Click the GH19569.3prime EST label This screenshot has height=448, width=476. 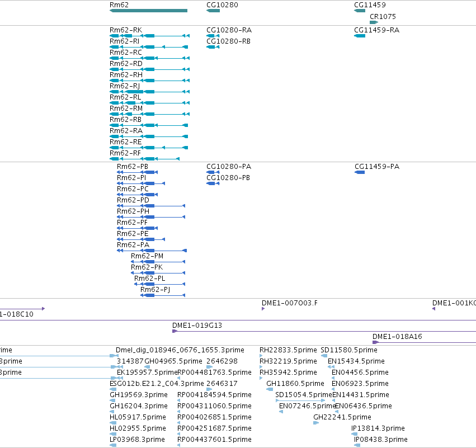[139, 395]
